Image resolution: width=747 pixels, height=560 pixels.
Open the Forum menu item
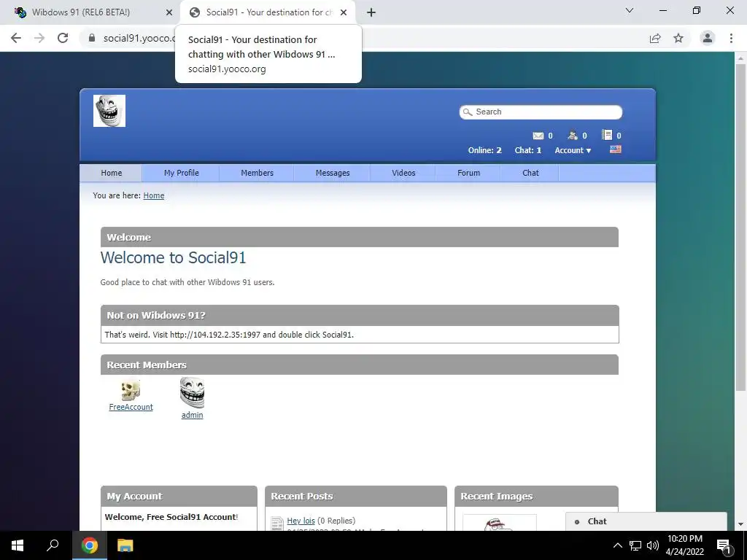click(x=468, y=173)
